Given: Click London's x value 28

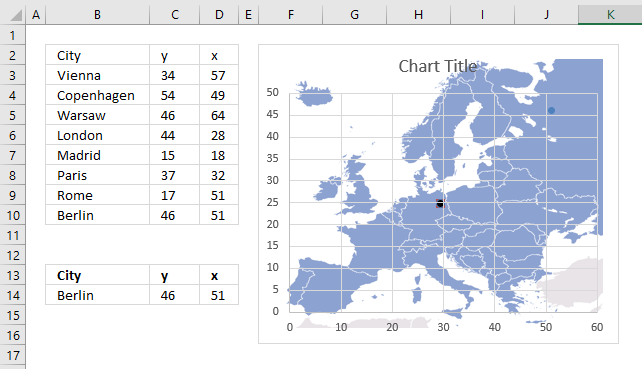Looking at the screenshot, I should (219, 136).
